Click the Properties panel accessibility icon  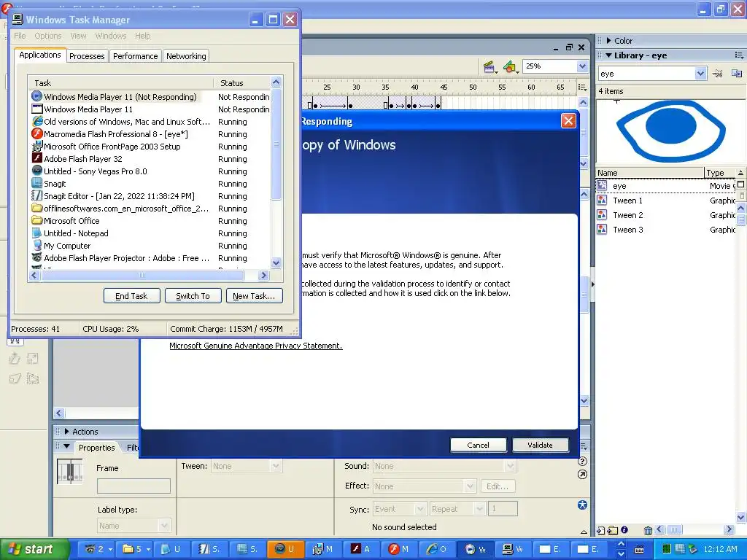(x=582, y=505)
